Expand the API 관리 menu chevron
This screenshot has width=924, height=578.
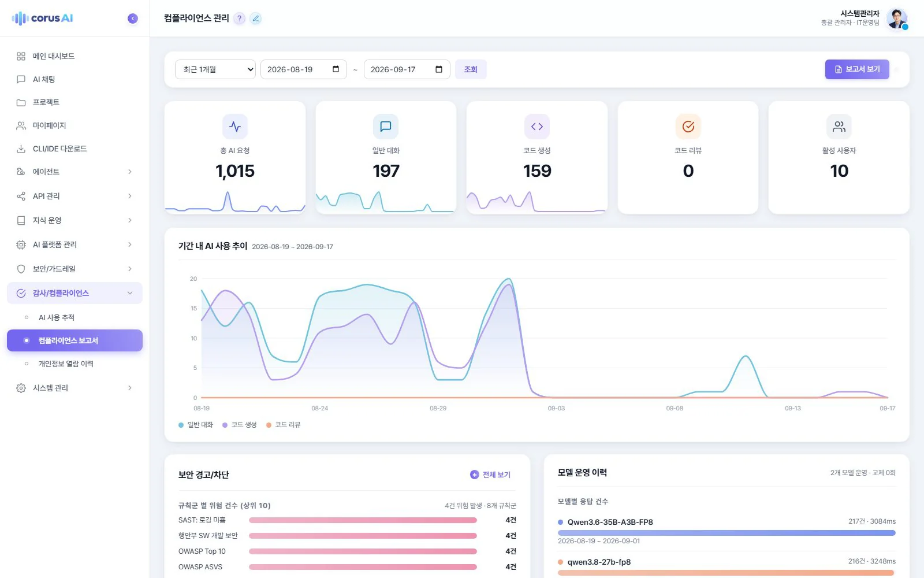pyautogui.click(x=130, y=196)
